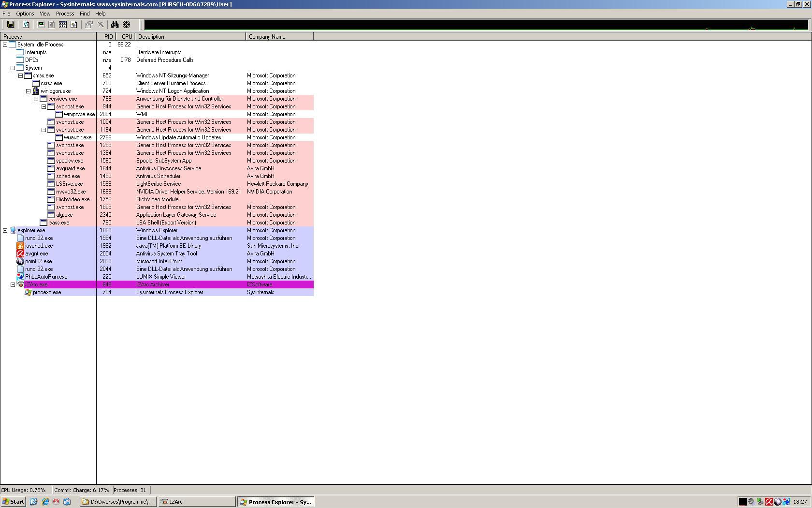Collapse the explorer.exe branch
The image size is (812, 508).
(x=5, y=230)
